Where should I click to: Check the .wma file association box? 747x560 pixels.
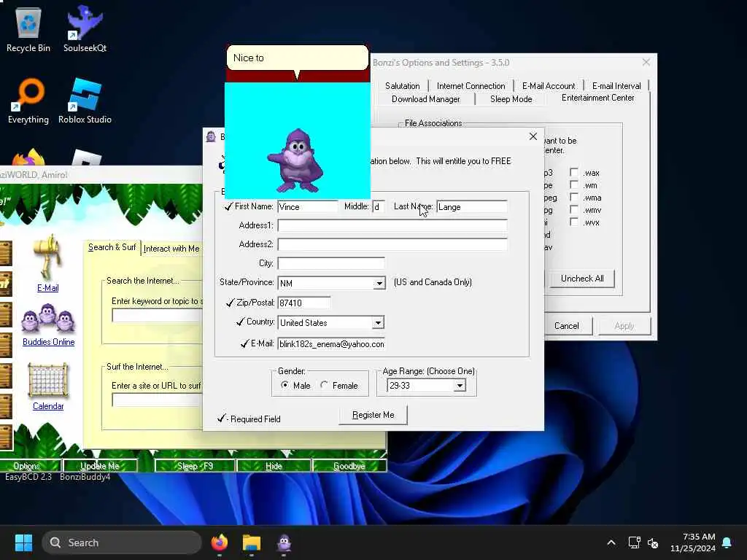(x=574, y=197)
